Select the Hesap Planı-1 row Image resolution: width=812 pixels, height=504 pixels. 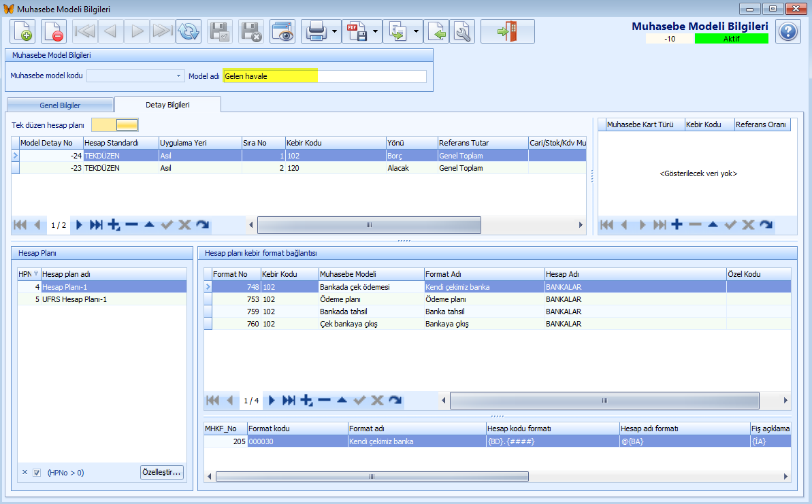pos(102,286)
